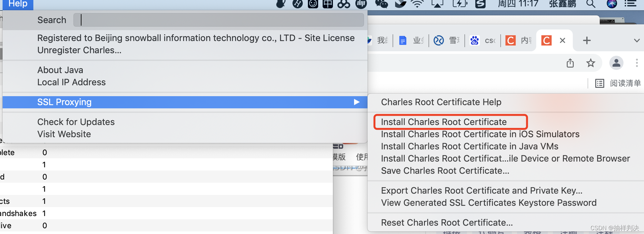The image size is (644, 234).
Task: Install Charles Root Certificate in iOS Simulators
Action: point(480,134)
